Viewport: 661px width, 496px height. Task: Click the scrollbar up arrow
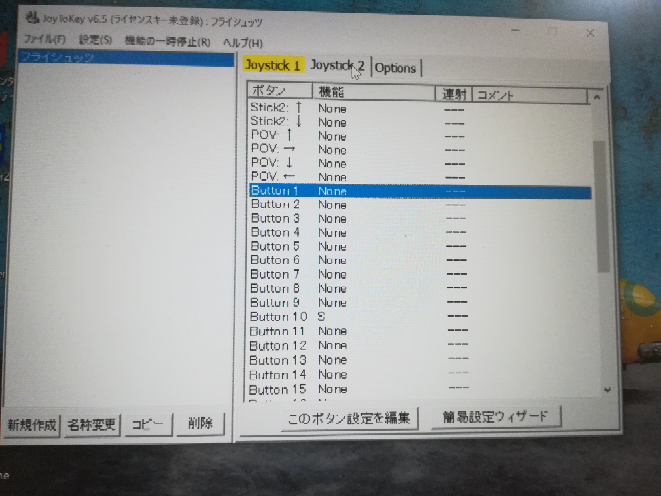[597, 97]
